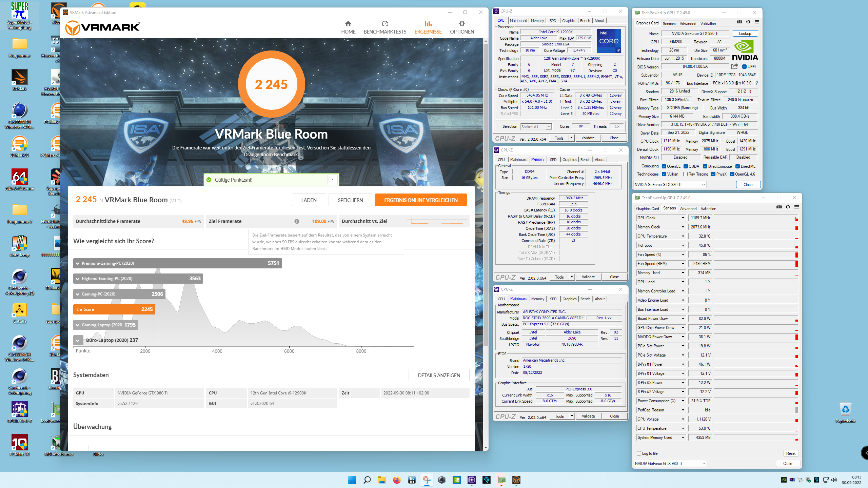Open AIDA64 Extreme desktop icon

pos(20,180)
